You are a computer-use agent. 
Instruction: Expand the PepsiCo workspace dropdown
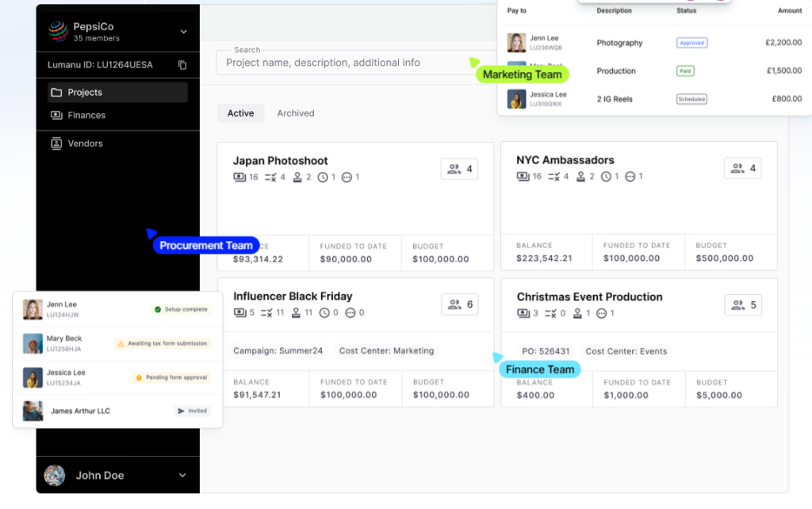(183, 32)
